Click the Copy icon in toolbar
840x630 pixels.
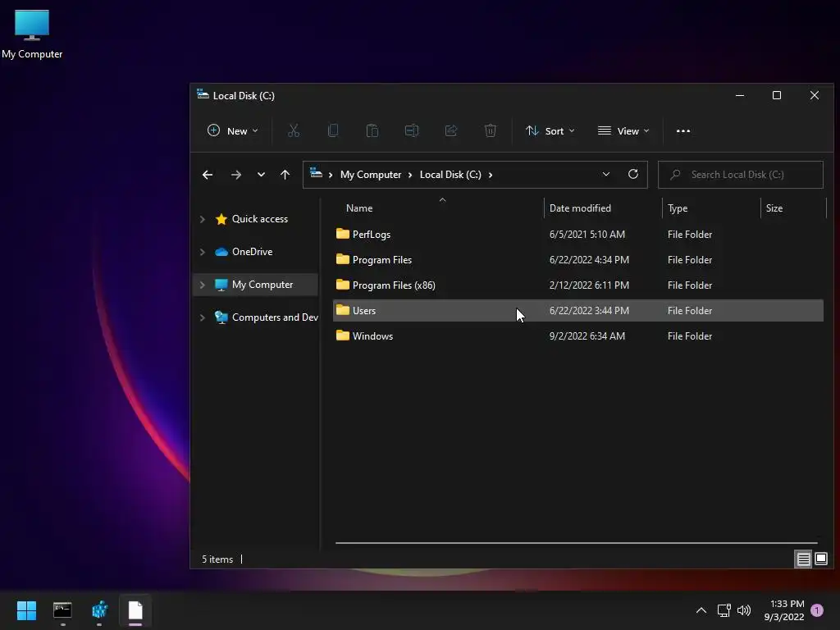333,130
